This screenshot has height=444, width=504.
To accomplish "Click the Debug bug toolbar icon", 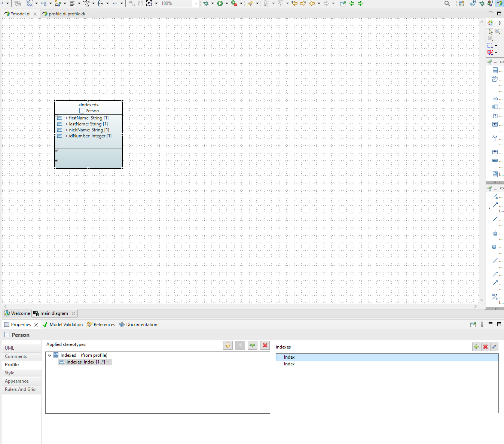I will (x=206, y=3).
